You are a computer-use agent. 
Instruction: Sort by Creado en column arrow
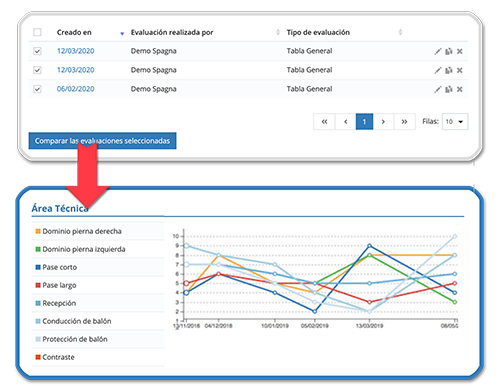click(122, 33)
